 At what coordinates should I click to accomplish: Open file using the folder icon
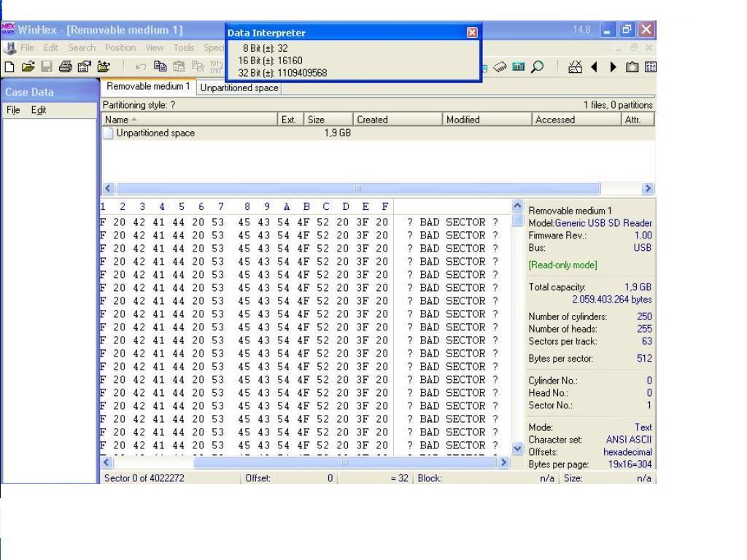(28, 67)
